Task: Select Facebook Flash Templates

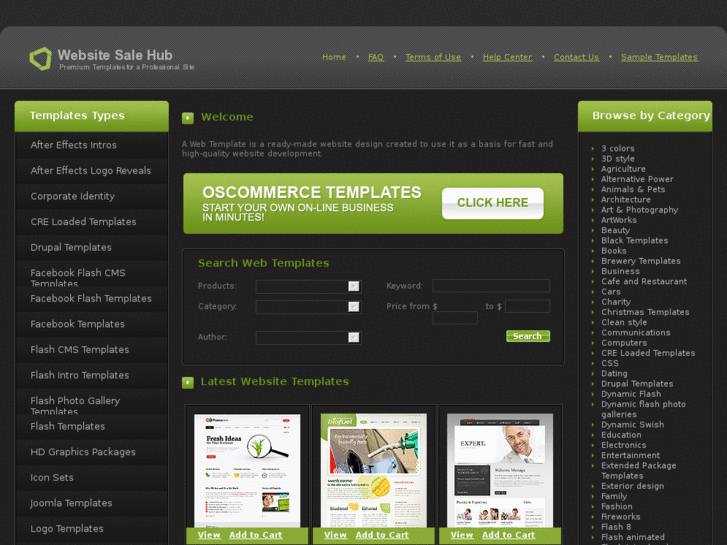Action: pos(91,298)
